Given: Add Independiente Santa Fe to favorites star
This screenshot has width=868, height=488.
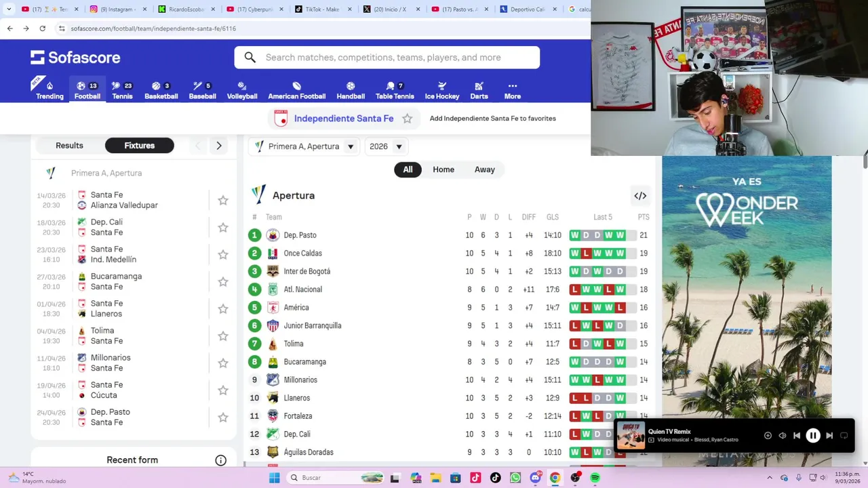Looking at the screenshot, I should pyautogui.click(x=407, y=119).
